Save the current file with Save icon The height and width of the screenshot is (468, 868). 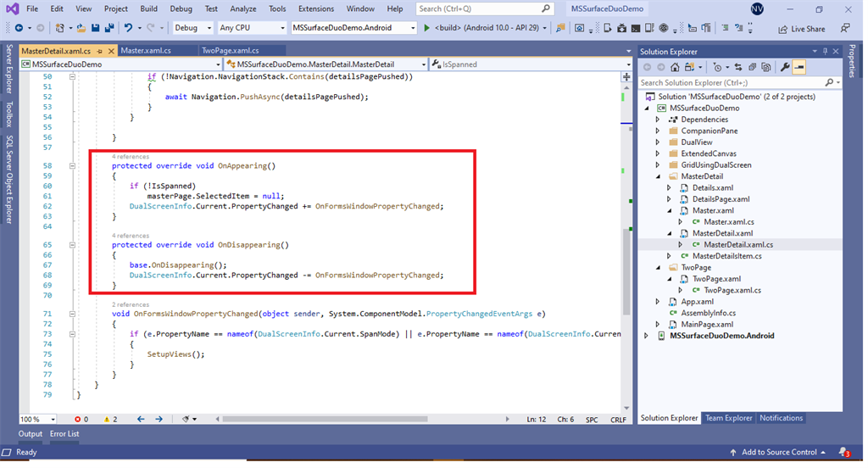(x=95, y=28)
